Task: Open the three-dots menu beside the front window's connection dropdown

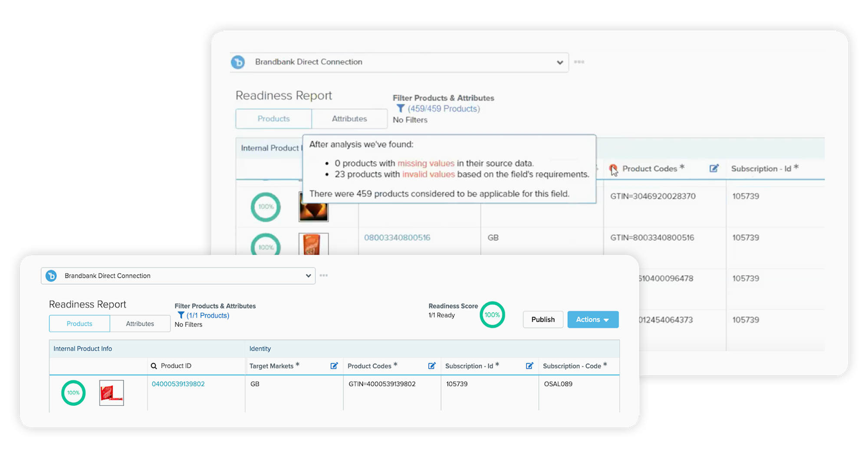Action: point(324,275)
